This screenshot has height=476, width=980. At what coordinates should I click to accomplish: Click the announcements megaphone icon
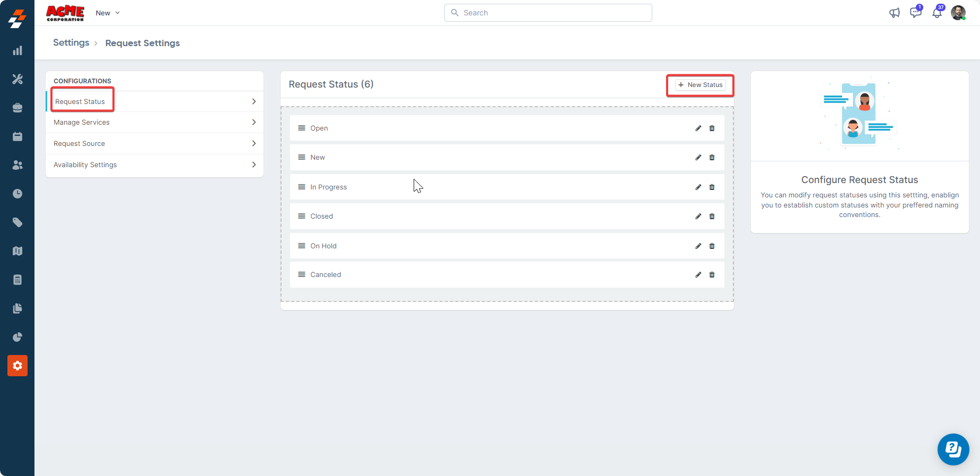[x=895, y=13]
